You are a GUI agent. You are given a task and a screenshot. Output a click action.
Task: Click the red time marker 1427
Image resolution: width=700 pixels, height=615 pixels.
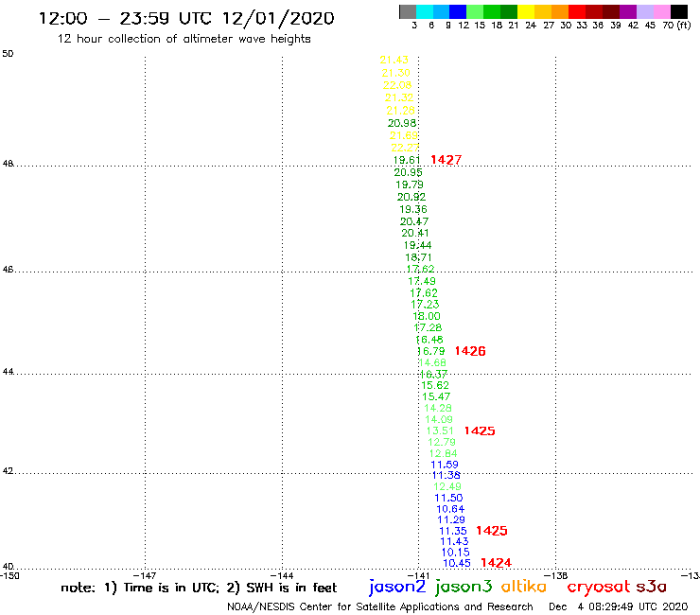446,160
